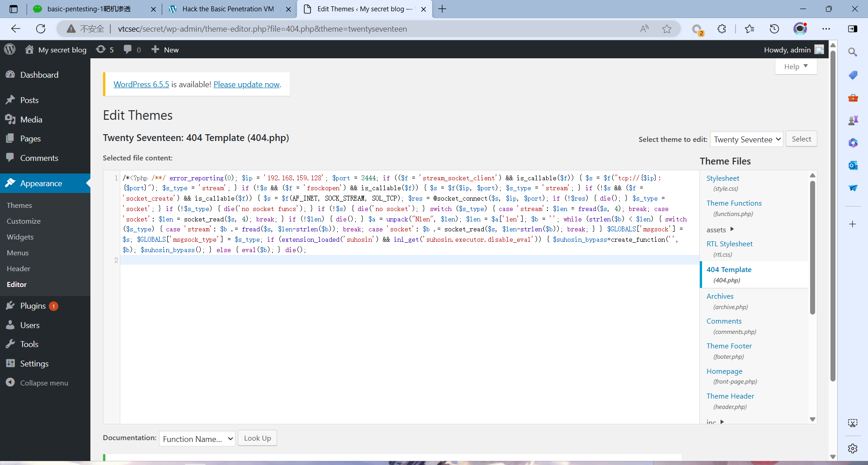Open Edge sidebar settings gear
The height and width of the screenshot is (465, 868).
pyautogui.click(x=853, y=448)
